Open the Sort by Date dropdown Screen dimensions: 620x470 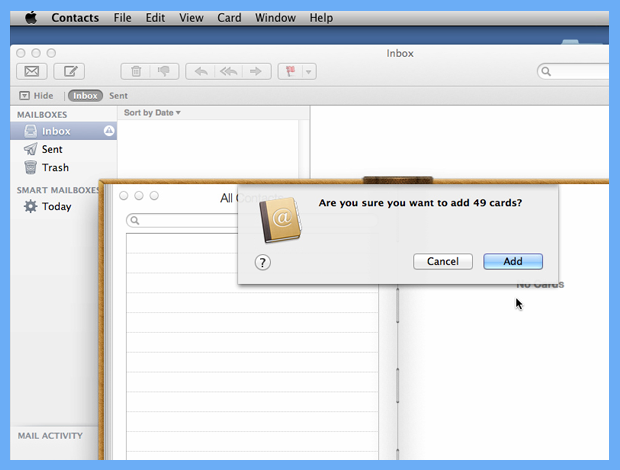tap(152, 113)
